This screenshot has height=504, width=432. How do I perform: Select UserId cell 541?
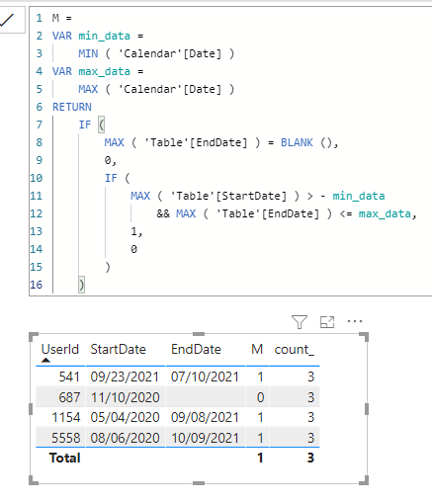coord(69,377)
